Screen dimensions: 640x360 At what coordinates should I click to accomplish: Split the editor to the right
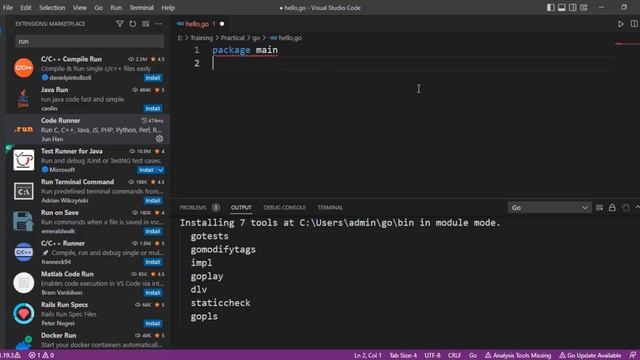(x=634, y=24)
